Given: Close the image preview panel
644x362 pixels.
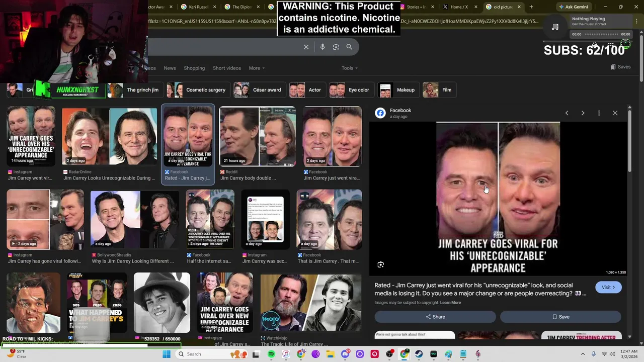Looking at the screenshot, I should [x=615, y=113].
